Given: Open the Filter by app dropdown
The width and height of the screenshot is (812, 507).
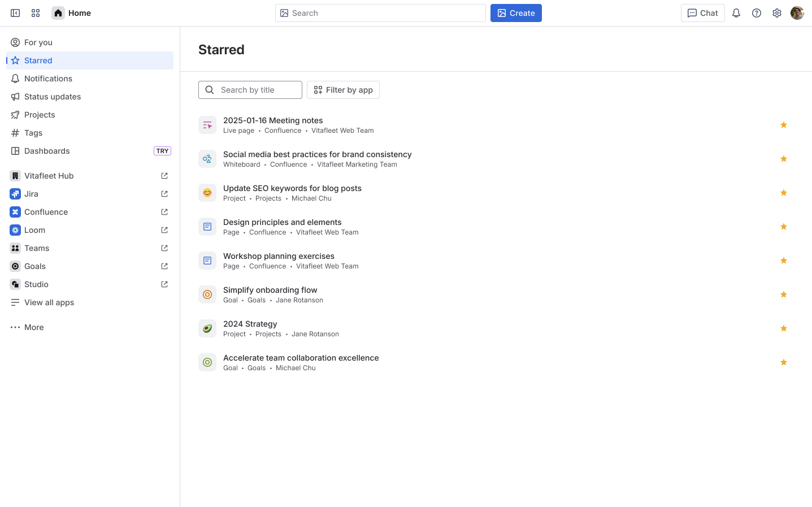Looking at the screenshot, I should point(343,90).
